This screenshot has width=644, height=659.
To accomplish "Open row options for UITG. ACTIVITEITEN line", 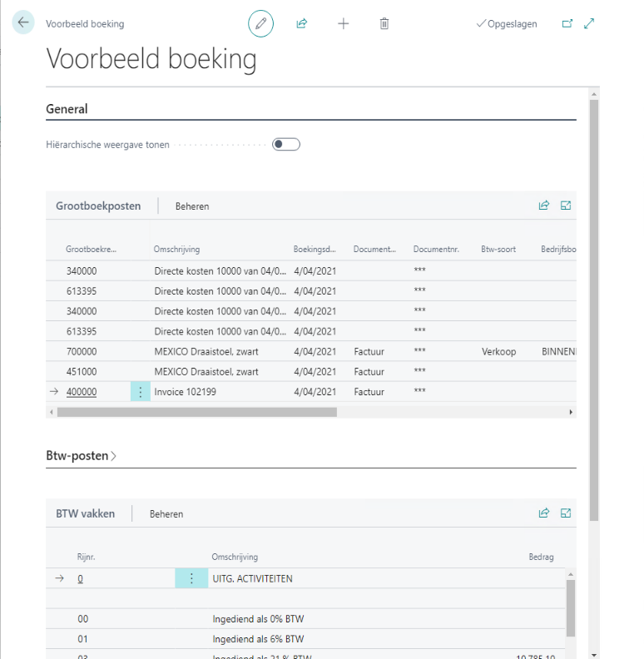I will [191, 578].
